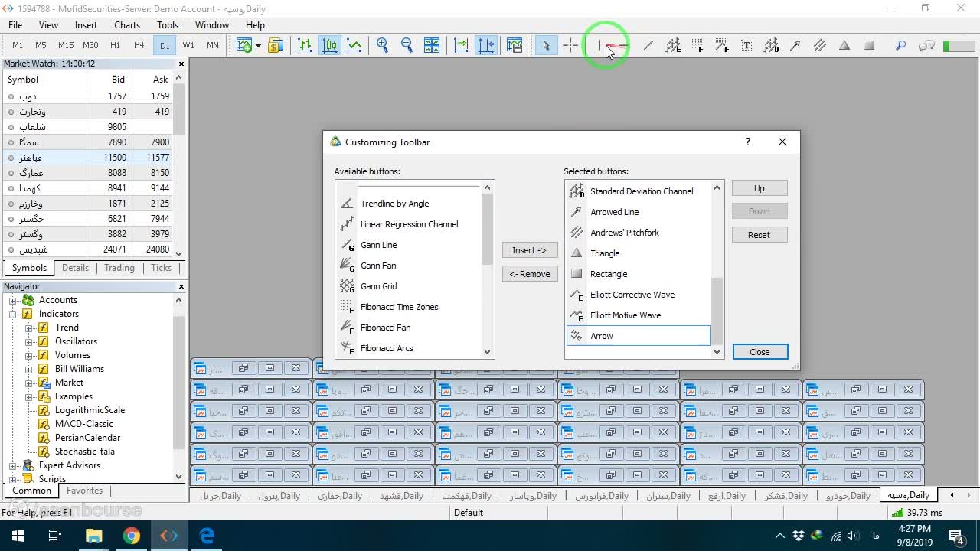Expand the Expert Advisors node
980x551 pixels.
[13, 465]
